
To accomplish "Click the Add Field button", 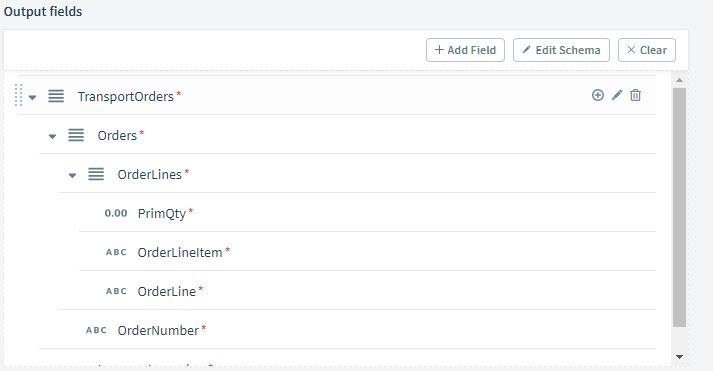I will [465, 50].
